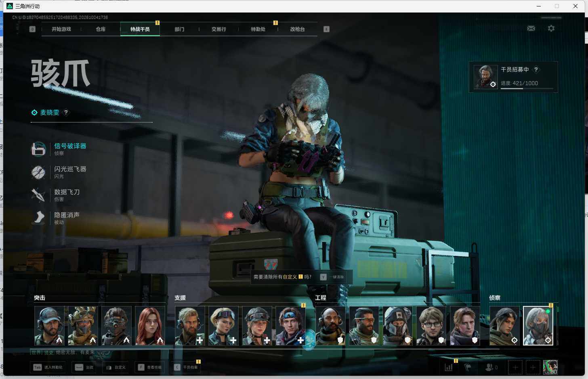588x379 pixels.
Task: Maximize the 三角洲行动 window
Action: 557,6
